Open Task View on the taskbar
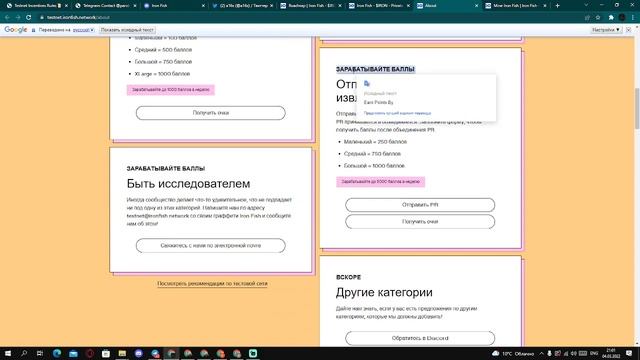 click(x=40, y=353)
